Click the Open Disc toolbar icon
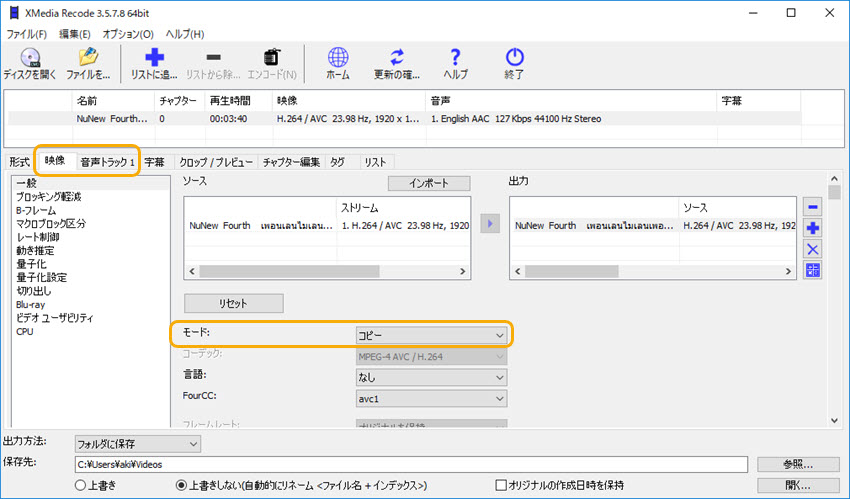 coord(30,58)
